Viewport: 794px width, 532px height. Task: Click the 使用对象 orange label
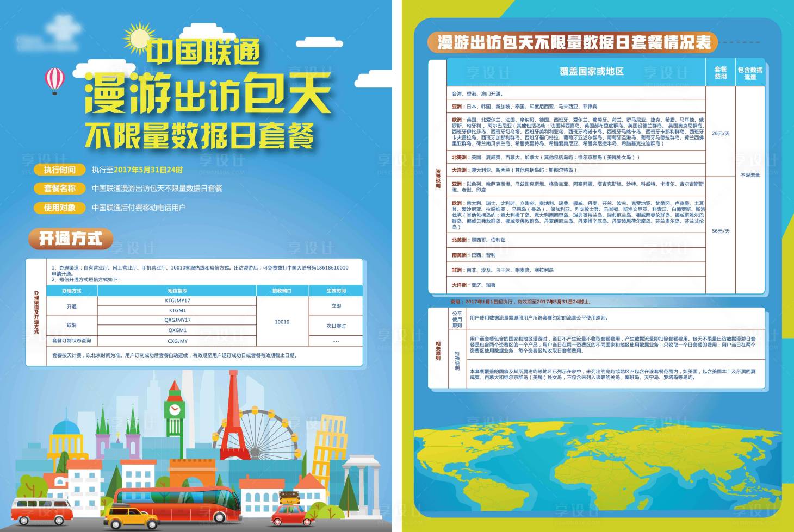60,208
